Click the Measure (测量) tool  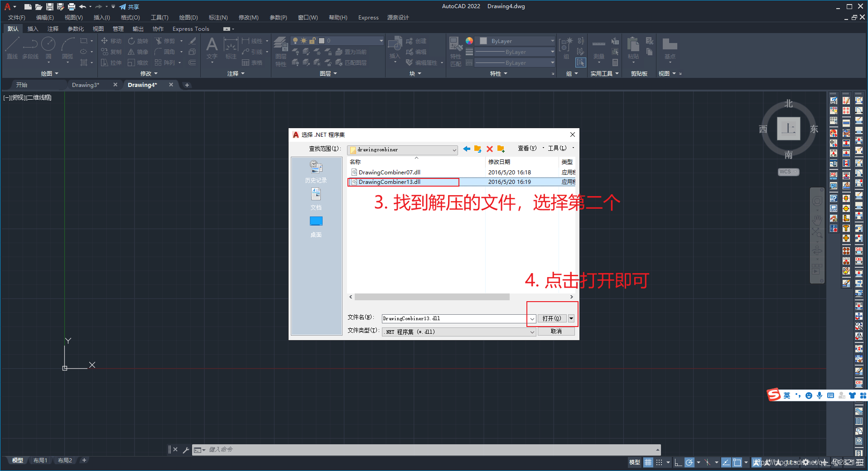pyautogui.click(x=599, y=49)
